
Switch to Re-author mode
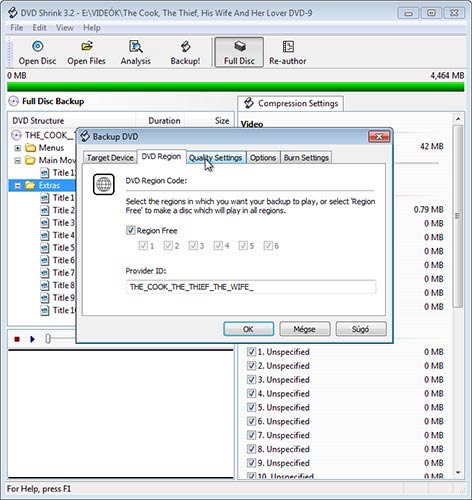pyautogui.click(x=288, y=52)
